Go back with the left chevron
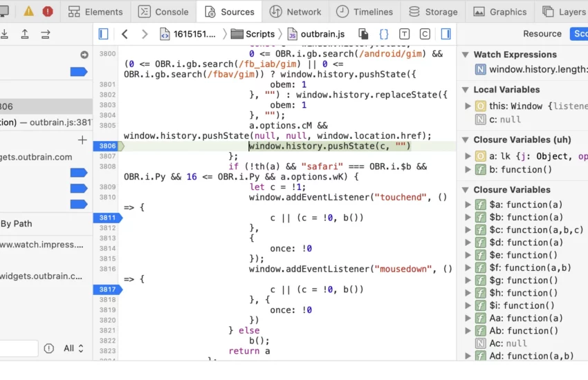 tap(125, 34)
